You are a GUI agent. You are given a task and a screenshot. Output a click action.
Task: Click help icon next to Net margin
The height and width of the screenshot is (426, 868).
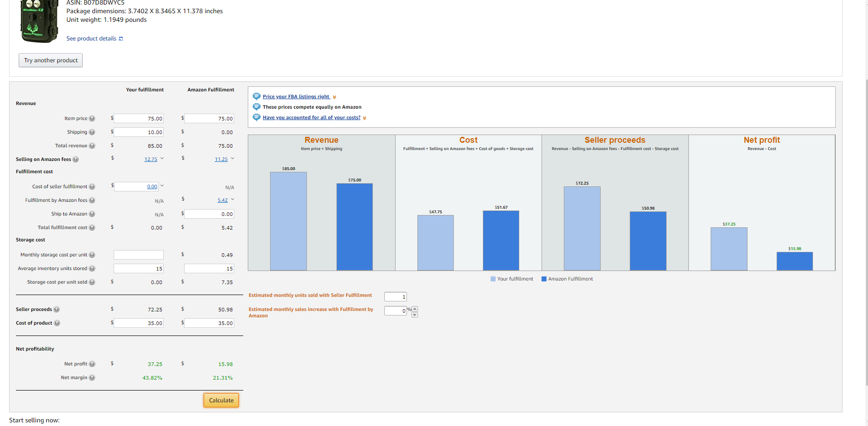click(92, 378)
